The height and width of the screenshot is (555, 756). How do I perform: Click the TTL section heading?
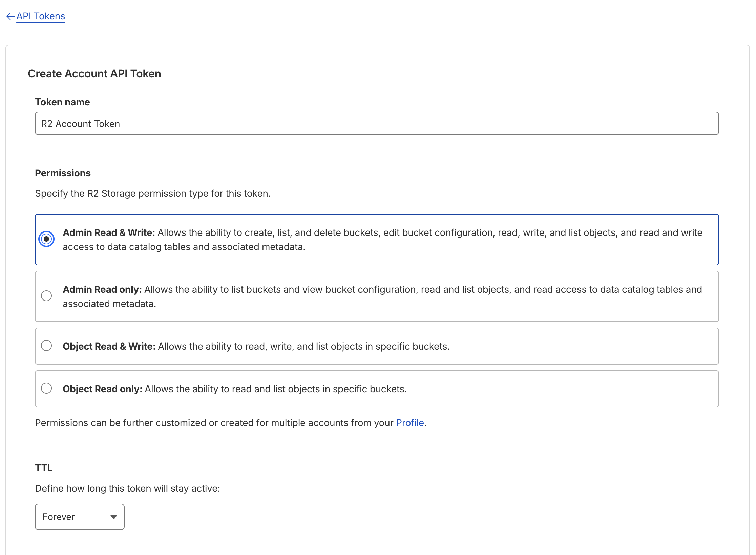pyautogui.click(x=44, y=468)
